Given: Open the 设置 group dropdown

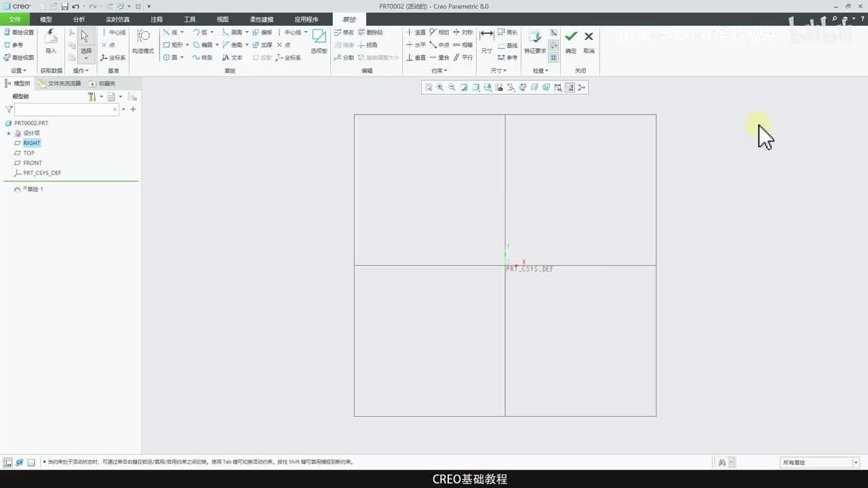Looking at the screenshot, I should tap(18, 70).
